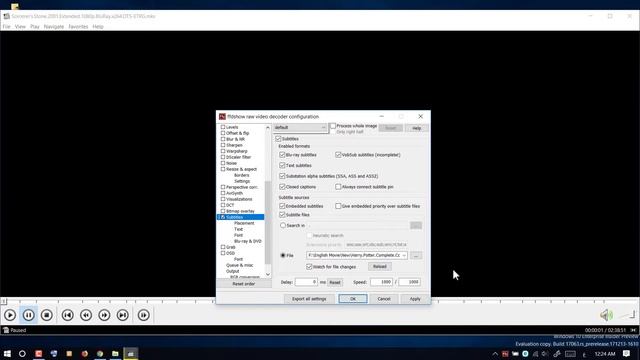Screen dimensions: 640x360
Task: Click the filter list scroll-down arrow
Action: click(x=268, y=274)
